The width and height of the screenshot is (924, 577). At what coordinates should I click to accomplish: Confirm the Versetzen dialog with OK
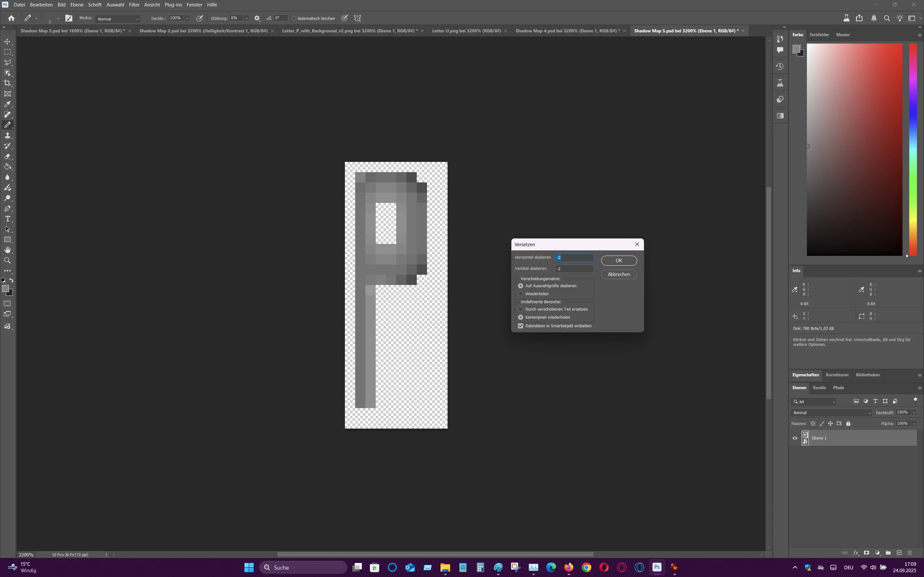tap(619, 261)
